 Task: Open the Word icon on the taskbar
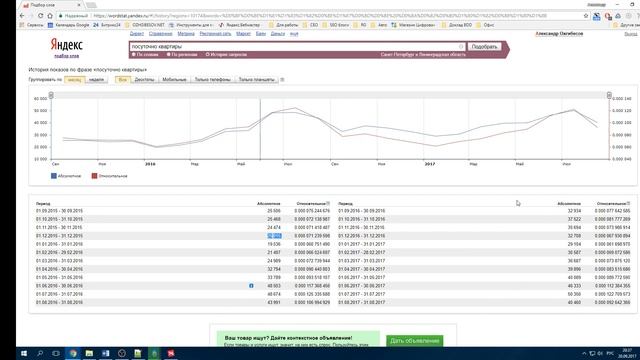click(106, 353)
